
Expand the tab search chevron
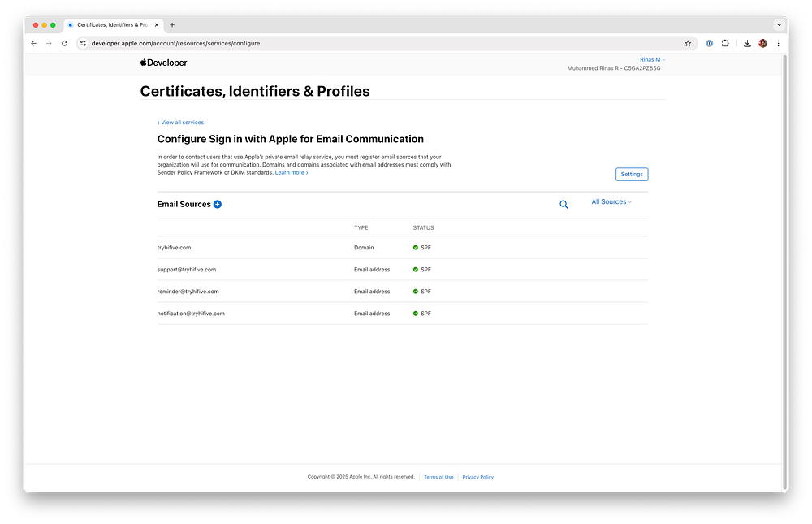(779, 25)
